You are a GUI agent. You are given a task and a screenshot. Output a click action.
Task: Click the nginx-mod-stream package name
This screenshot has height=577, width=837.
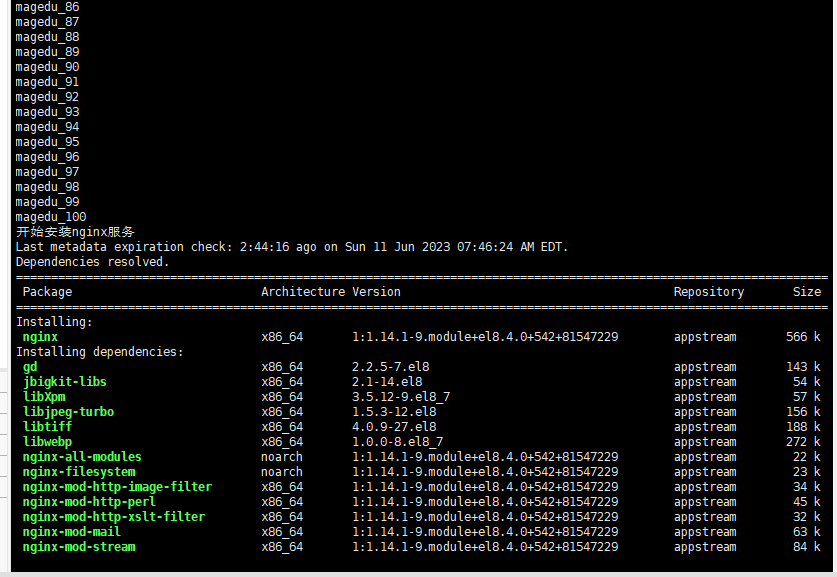tap(79, 547)
